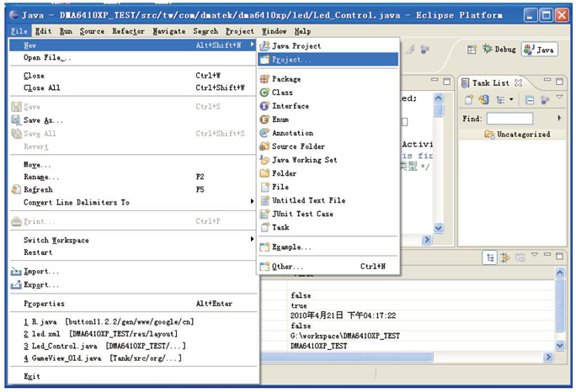Open the Edit menu
The image size is (576, 392).
[x=43, y=31]
